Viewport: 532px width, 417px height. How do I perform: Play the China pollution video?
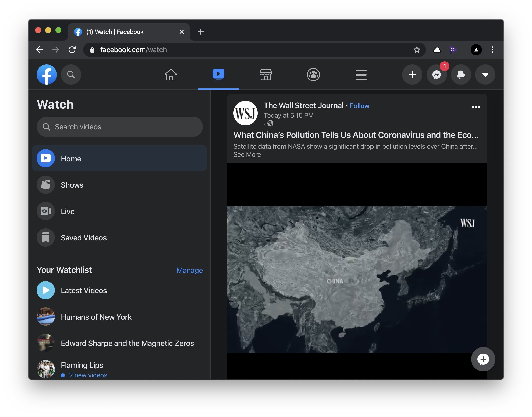[x=357, y=279]
